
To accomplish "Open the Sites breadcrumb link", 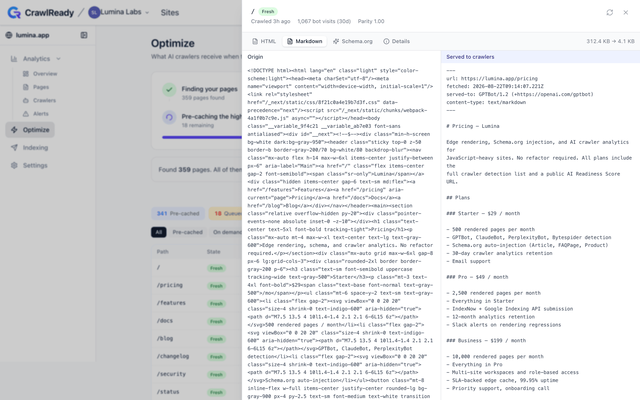I will click(170, 13).
